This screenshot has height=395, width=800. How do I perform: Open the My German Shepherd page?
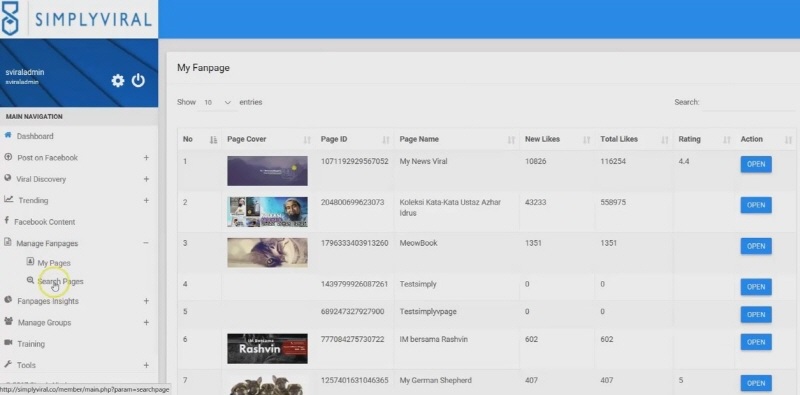click(x=756, y=383)
